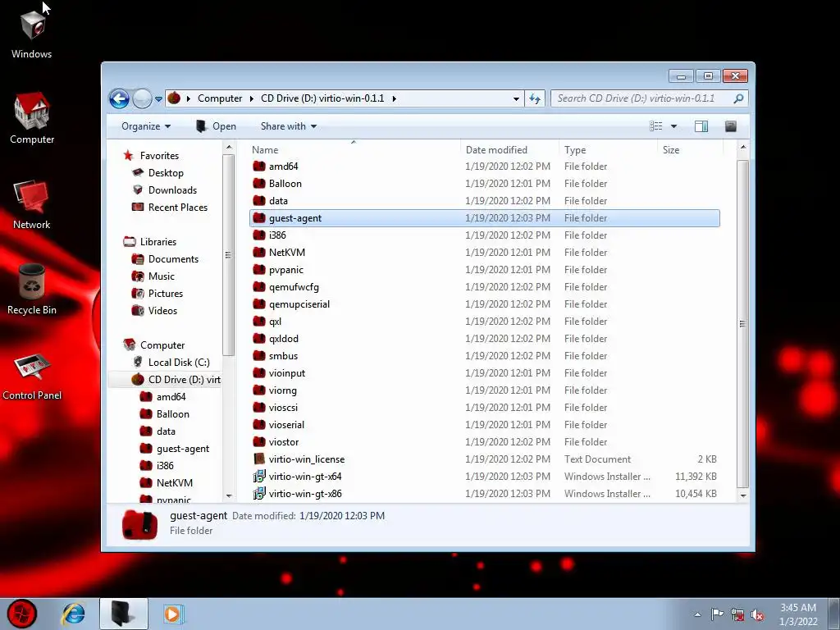Image resolution: width=840 pixels, height=630 pixels.
Task: Select the amd64 folder in file list
Action: point(485,167)
